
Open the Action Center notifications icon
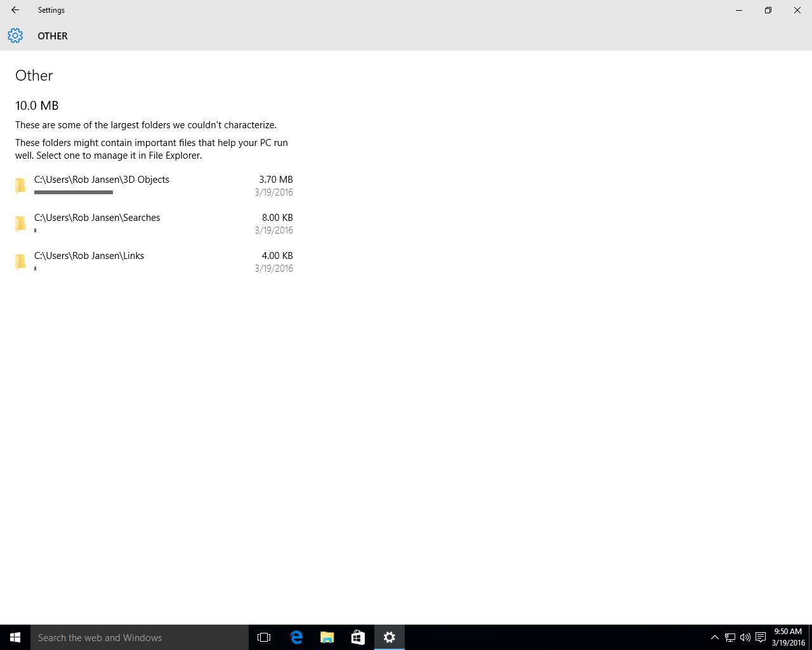(x=760, y=637)
